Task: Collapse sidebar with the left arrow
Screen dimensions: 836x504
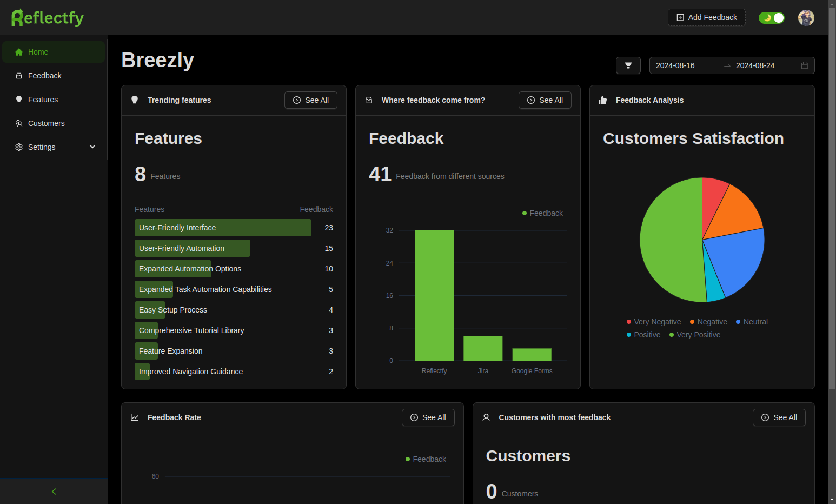Action: pyautogui.click(x=54, y=492)
